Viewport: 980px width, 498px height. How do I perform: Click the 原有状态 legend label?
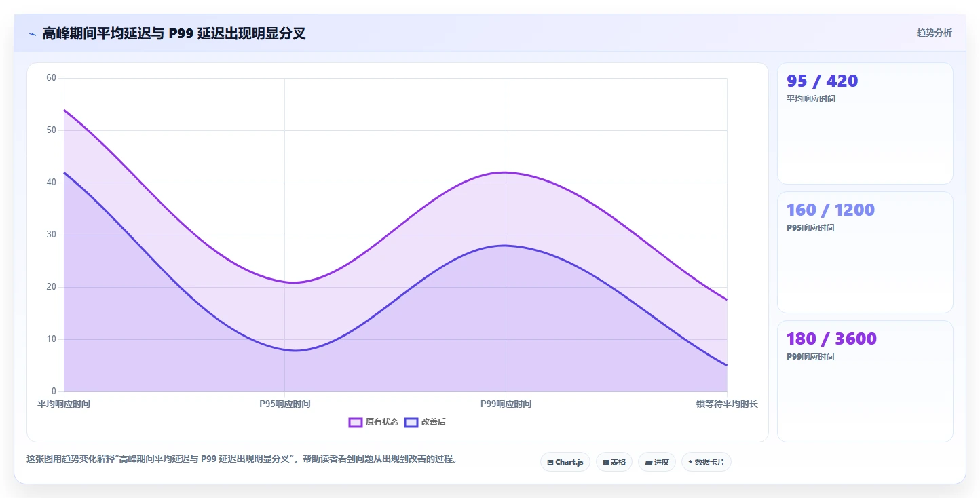click(x=382, y=422)
